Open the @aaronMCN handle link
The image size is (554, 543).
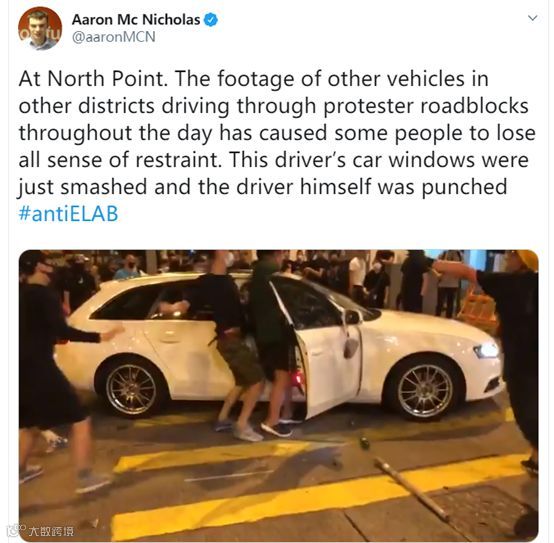[x=114, y=37]
